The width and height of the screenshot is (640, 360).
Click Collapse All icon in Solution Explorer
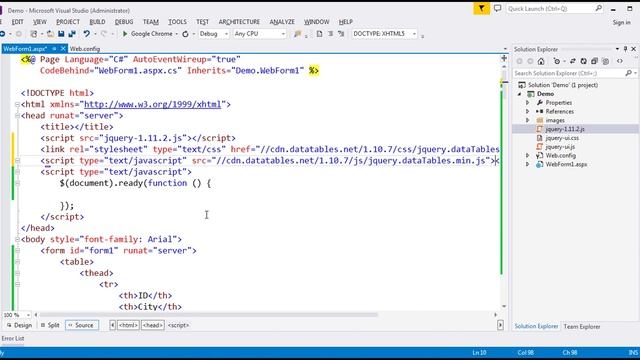pos(594,61)
